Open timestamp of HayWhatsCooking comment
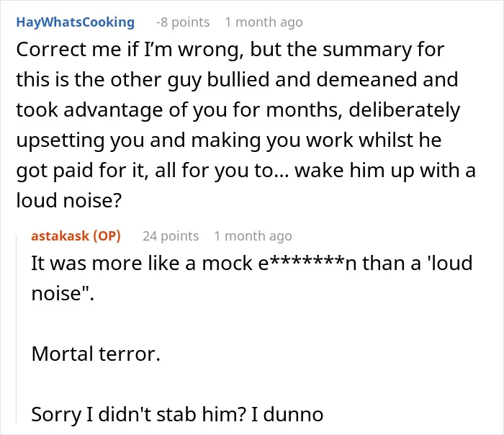This screenshot has height=435, width=504. 264,22
